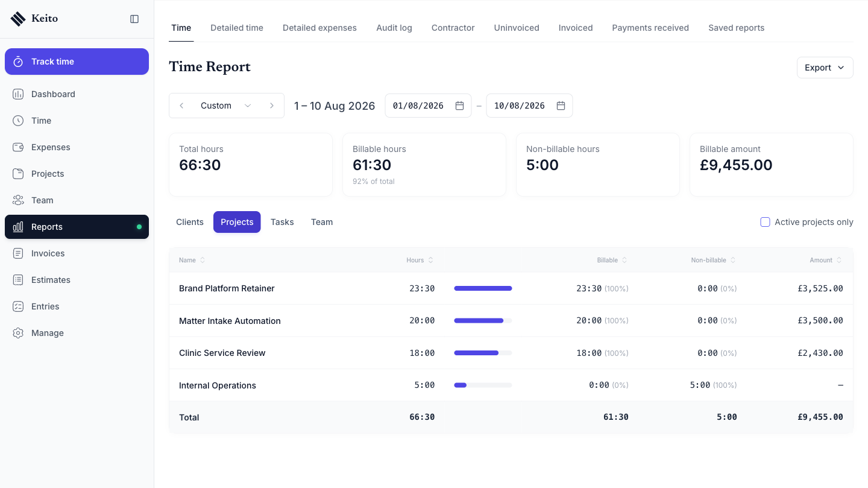Start the Track time button
Viewport: 868px width, 488px height.
tap(77, 62)
